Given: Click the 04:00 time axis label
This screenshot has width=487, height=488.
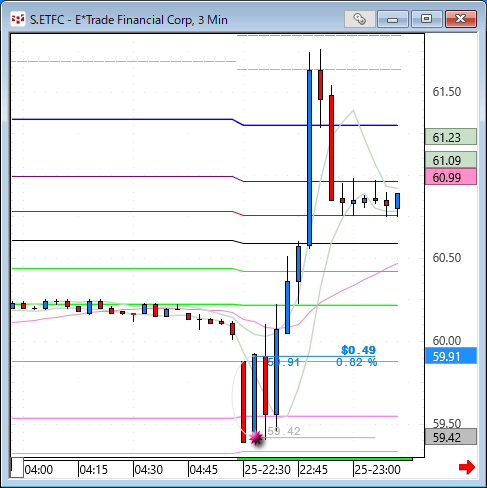Looking at the screenshot, I should [x=39, y=470].
